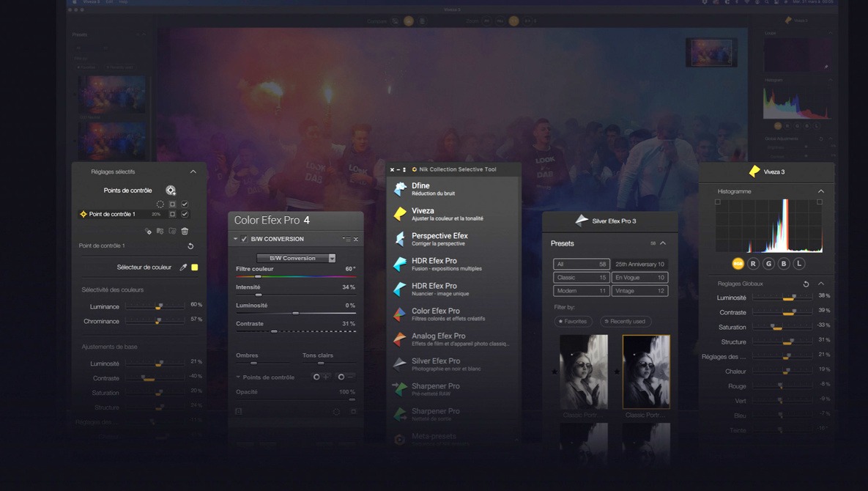Add a plus control point in Color Efex
Viewport: 868px width, 491px height.
pos(321,377)
